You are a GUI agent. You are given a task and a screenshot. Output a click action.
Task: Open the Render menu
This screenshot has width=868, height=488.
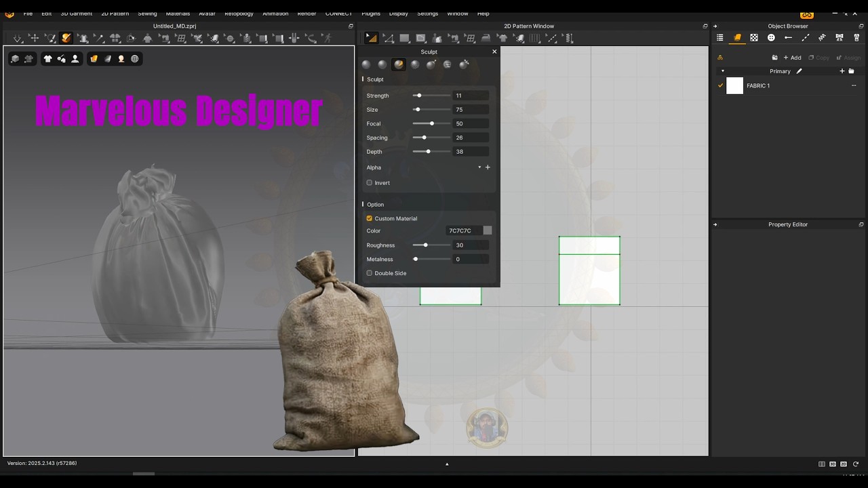(x=307, y=14)
